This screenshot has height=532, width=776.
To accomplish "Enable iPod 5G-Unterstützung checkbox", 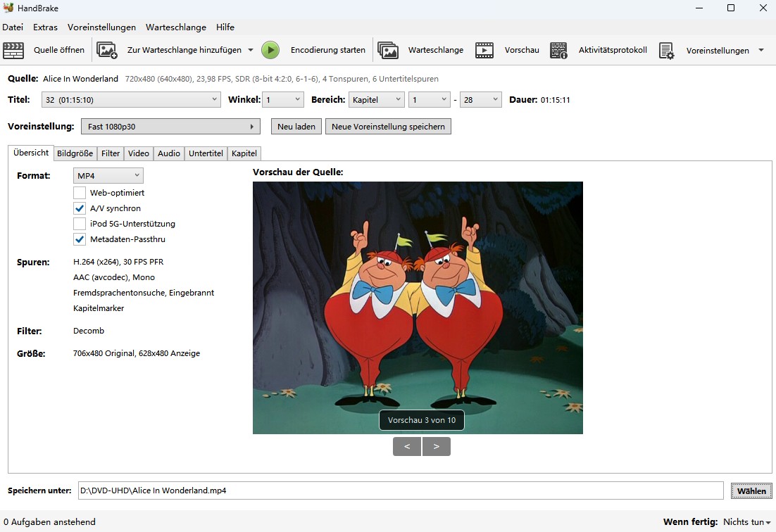I will coord(80,224).
